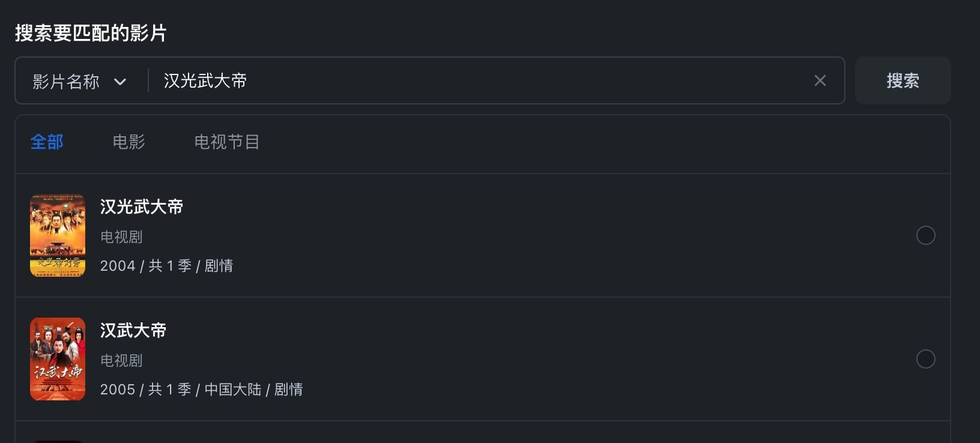This screenshot has height=443, width=980.
Task: Select the radio button for 汉光武大帝
Action: tap(925, 235)
